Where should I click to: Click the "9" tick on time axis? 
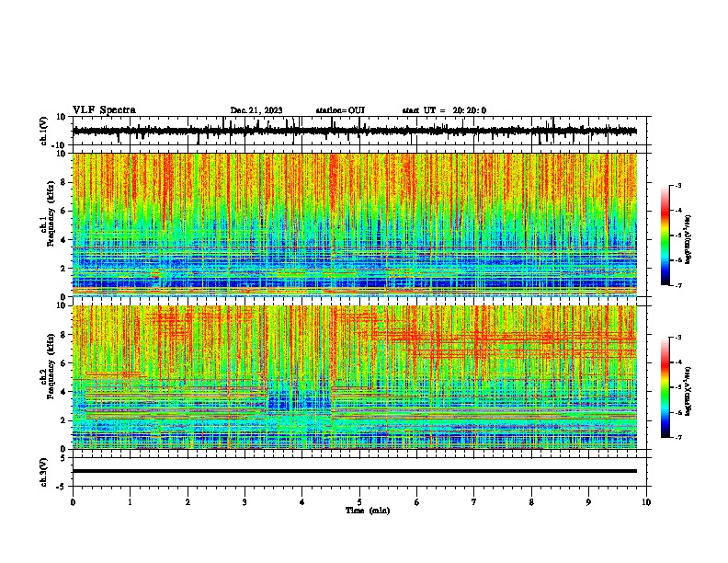[588, 502]
